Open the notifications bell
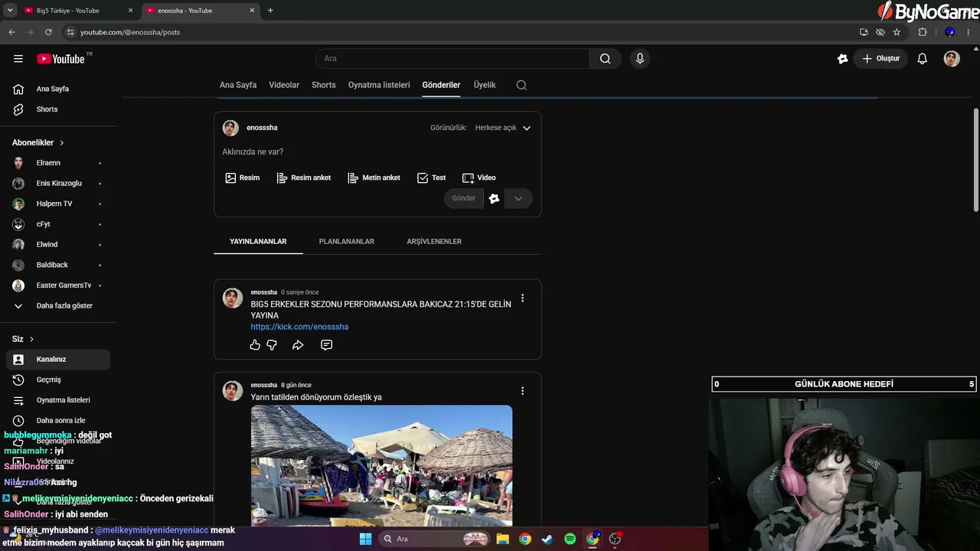This screenshot has height=551, width=980. click(923, 59)
